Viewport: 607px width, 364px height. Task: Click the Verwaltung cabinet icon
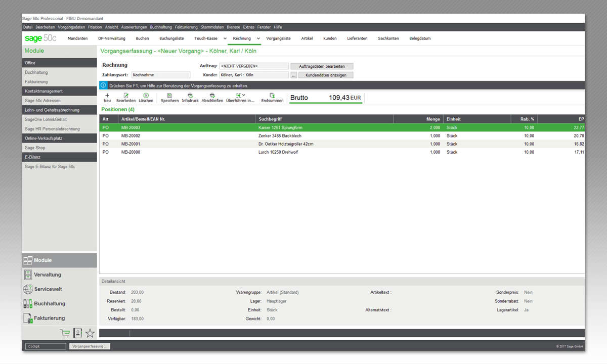point(28,275)
